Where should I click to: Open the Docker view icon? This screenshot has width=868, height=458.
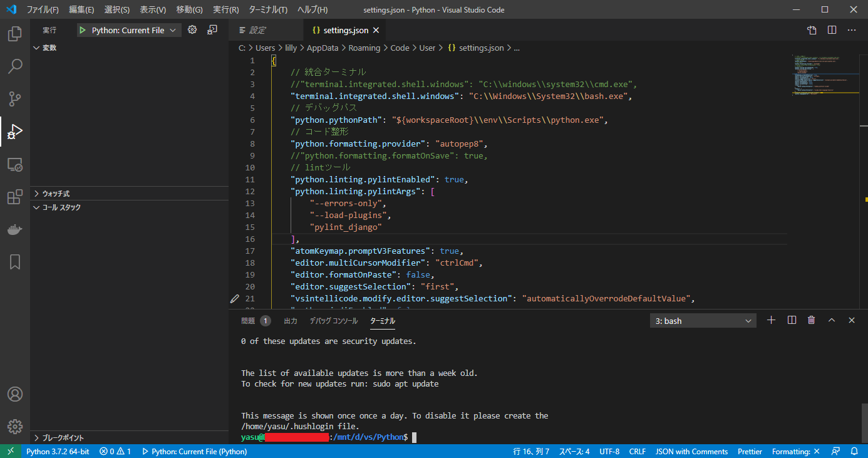tap(15, 229)
